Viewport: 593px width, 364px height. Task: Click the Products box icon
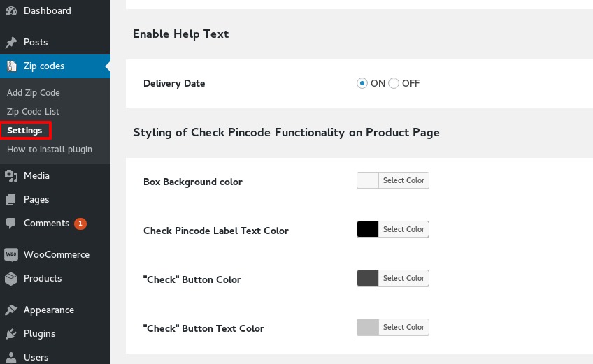tap(11, 279)
